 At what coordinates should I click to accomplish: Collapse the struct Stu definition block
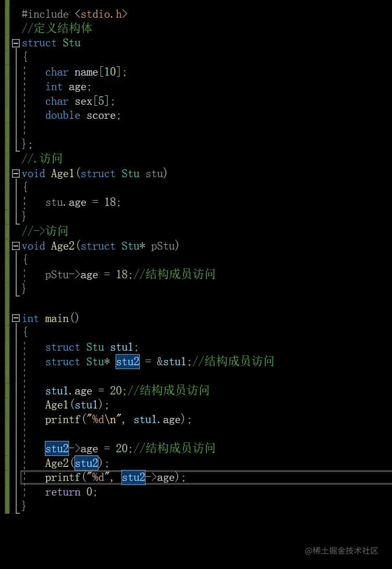[16, 43]
